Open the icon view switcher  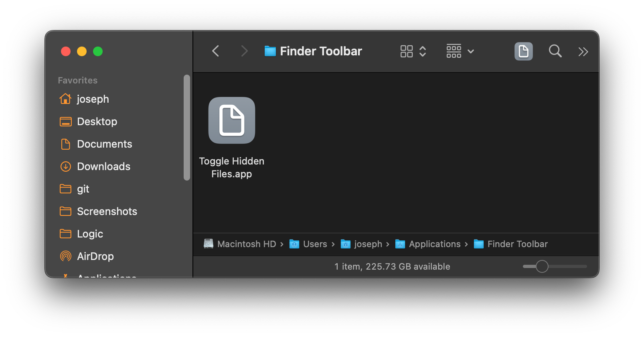click(x=413, y=51)
